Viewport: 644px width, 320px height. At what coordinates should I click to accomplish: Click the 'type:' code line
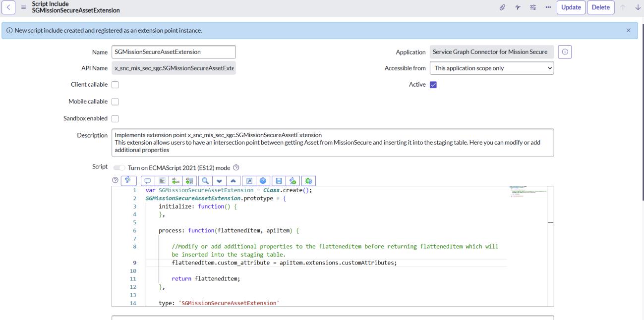tap(219, 303)
